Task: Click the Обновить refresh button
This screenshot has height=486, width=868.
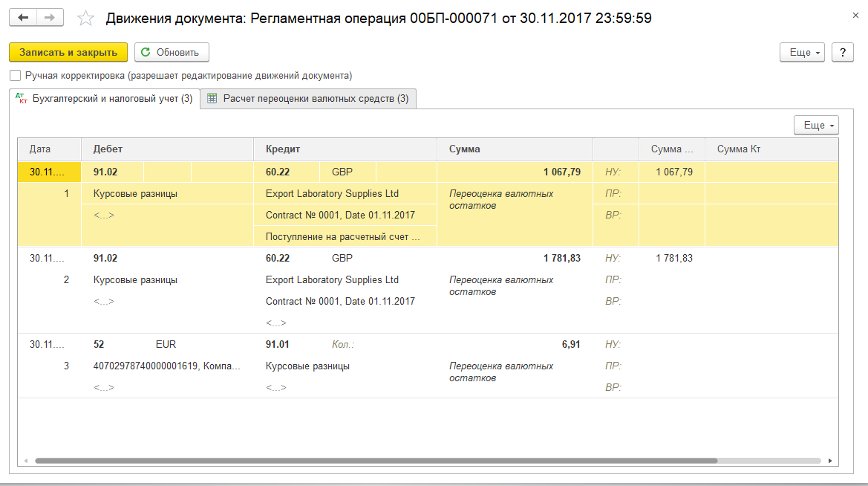Action: [171, 52]
